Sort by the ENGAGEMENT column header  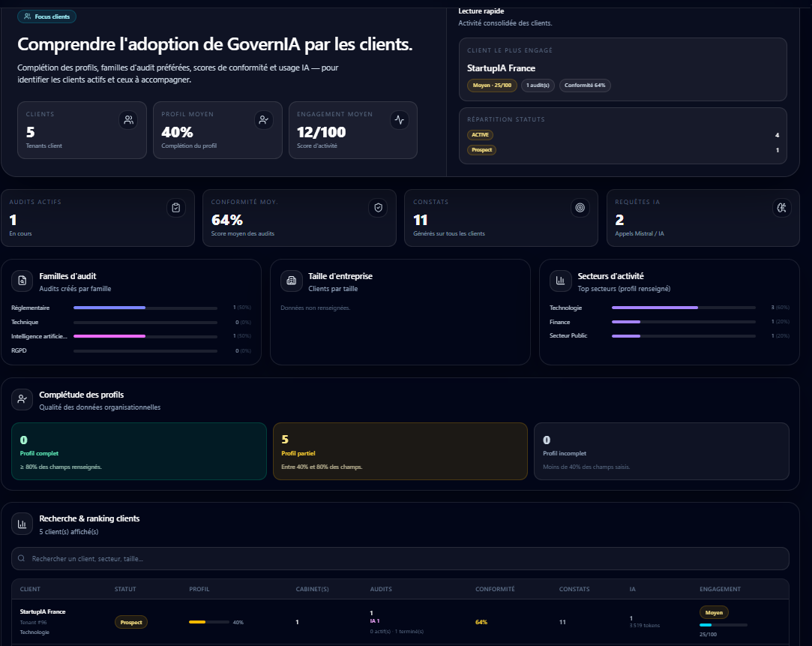pos(720,589)
